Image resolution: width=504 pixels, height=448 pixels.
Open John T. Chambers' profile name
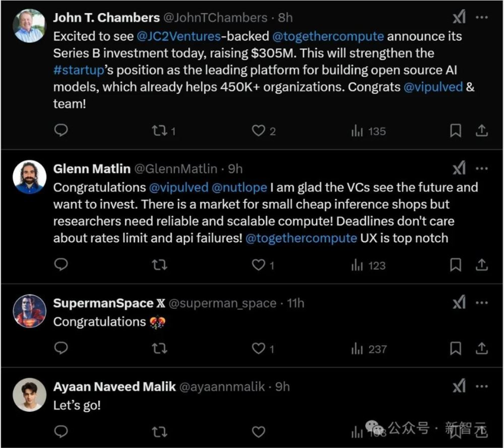click(107, 17)
